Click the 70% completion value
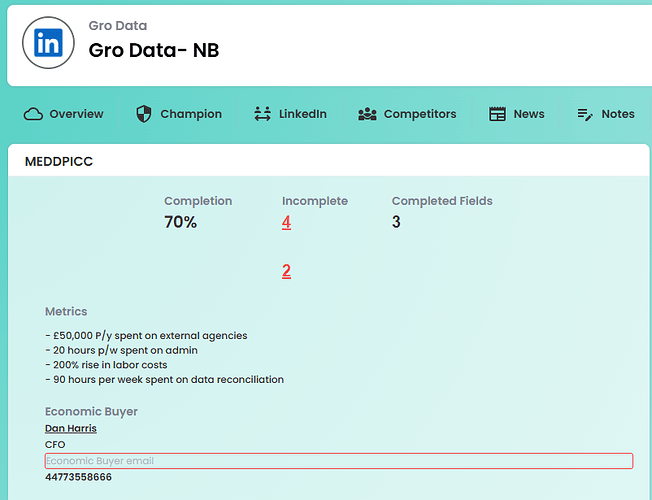The height and width of the screenshot is (500, 652). pos(180,222)
